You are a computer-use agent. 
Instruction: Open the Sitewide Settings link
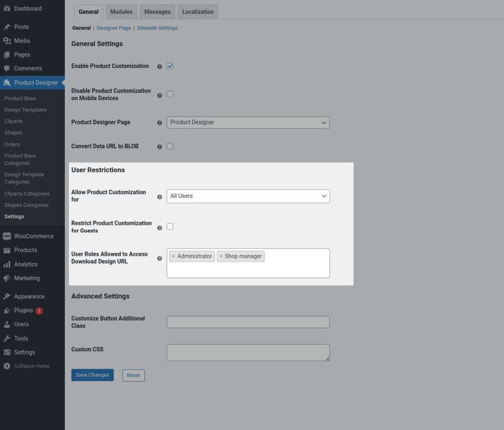click(x=157, y=28)
